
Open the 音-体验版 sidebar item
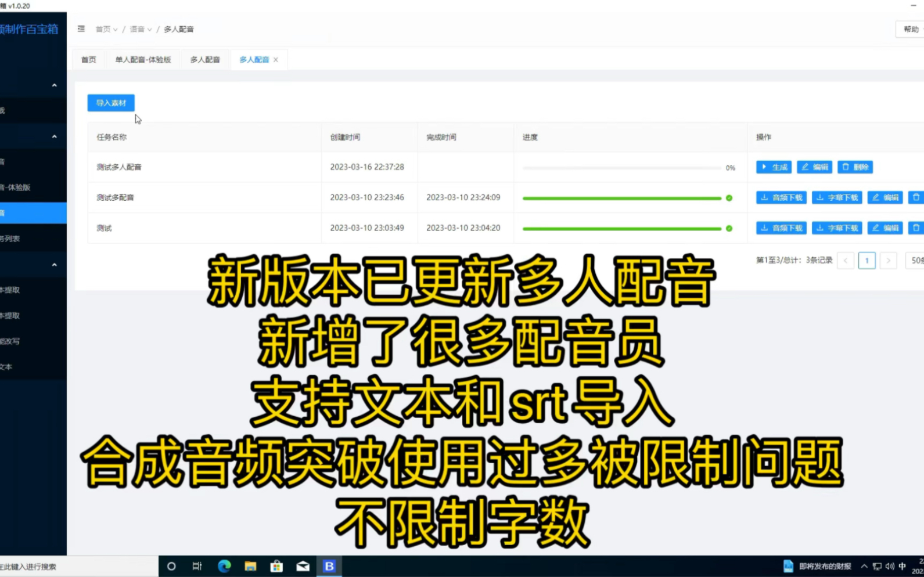coord(33,187)
